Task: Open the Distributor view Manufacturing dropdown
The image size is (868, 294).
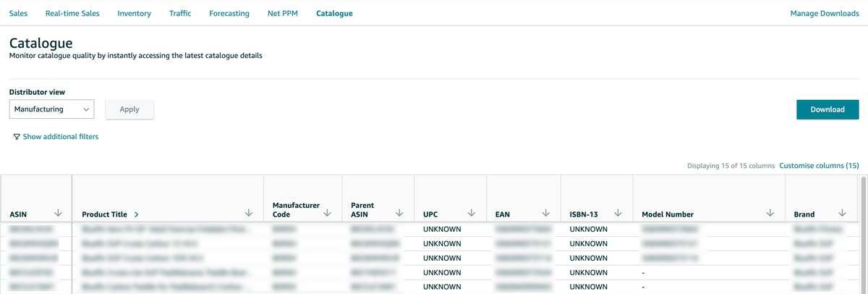Action: [x=51, y=109]
